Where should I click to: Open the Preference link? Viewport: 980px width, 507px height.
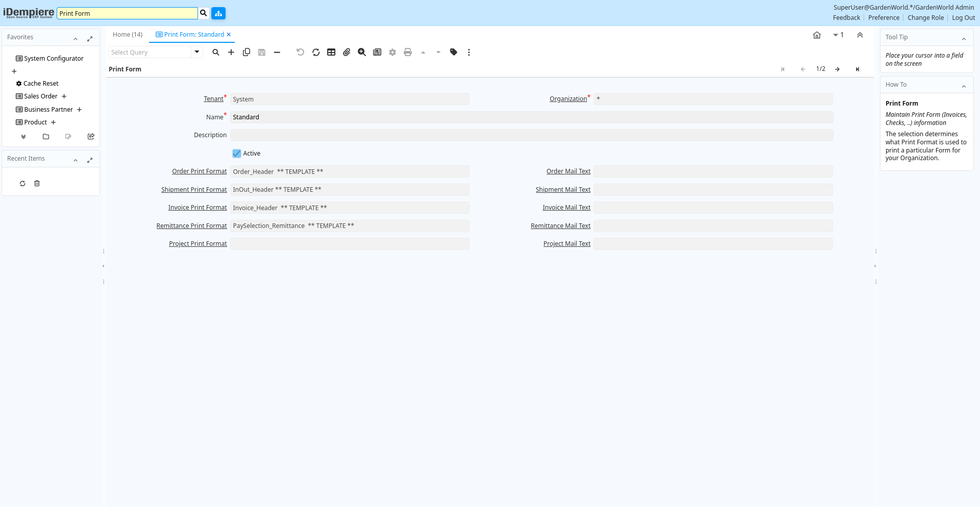(x=884, y=18)
